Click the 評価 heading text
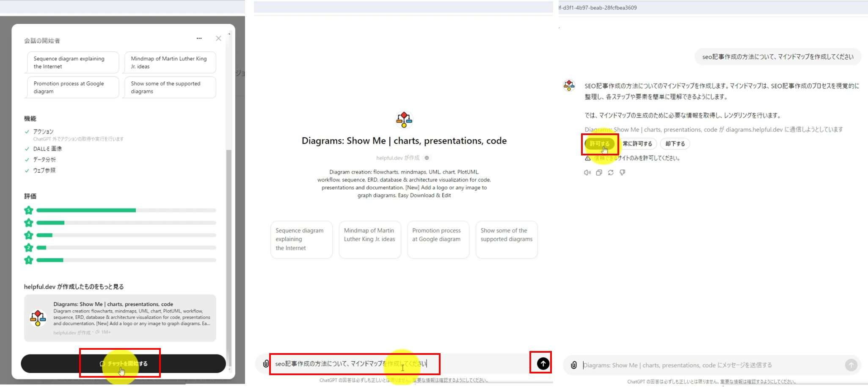 [x=30, y=196]
